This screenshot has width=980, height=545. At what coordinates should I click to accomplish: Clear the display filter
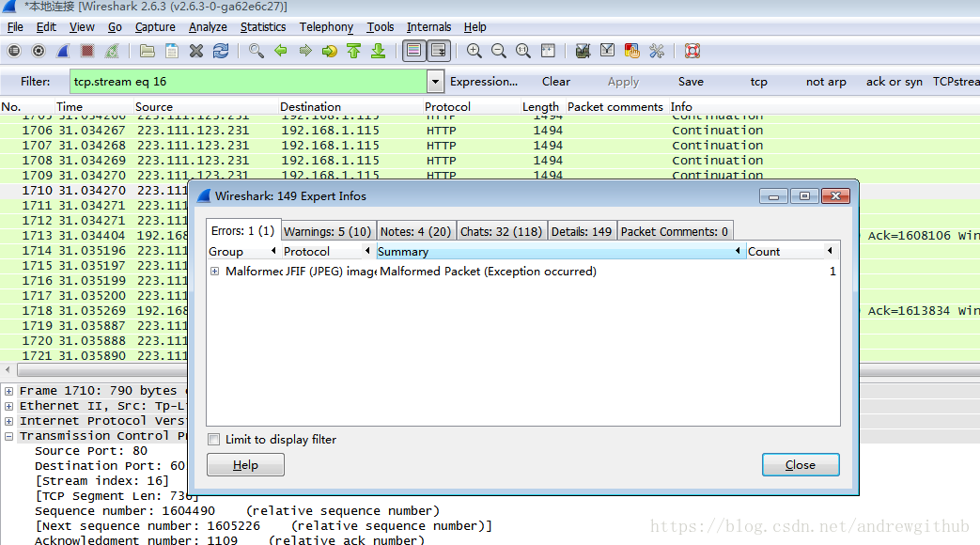[555, 81]
